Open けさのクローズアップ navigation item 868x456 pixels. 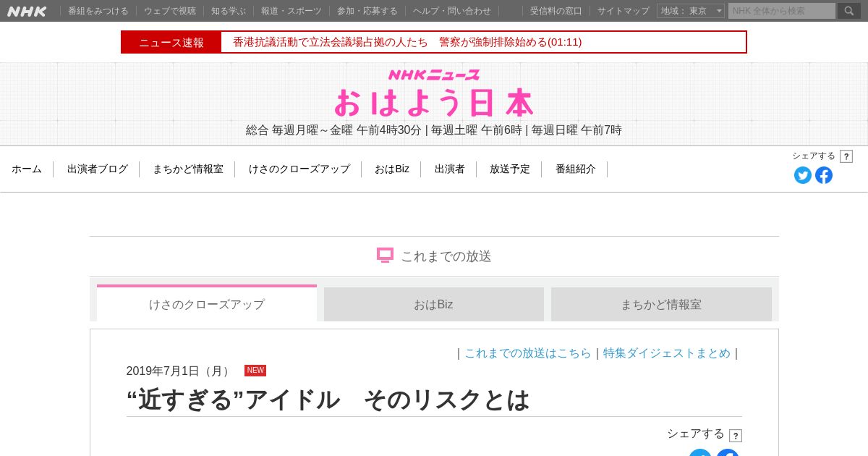[299, 169]
